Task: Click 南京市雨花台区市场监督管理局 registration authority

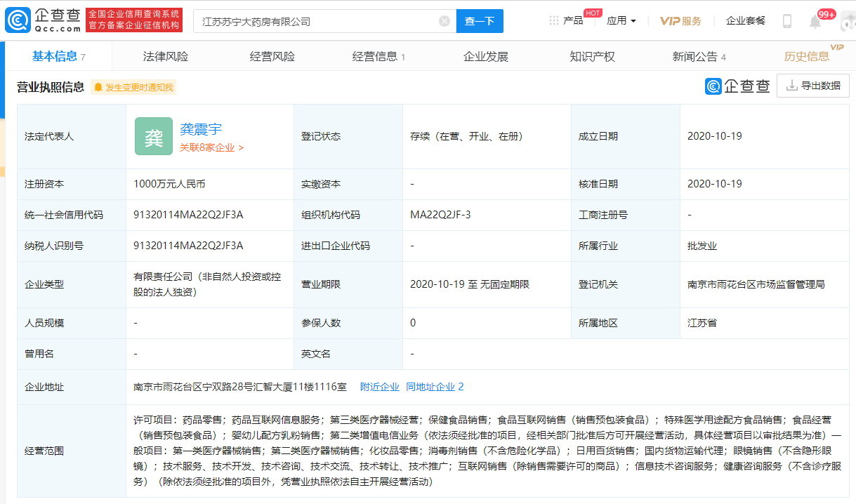Action: point(756,284)
